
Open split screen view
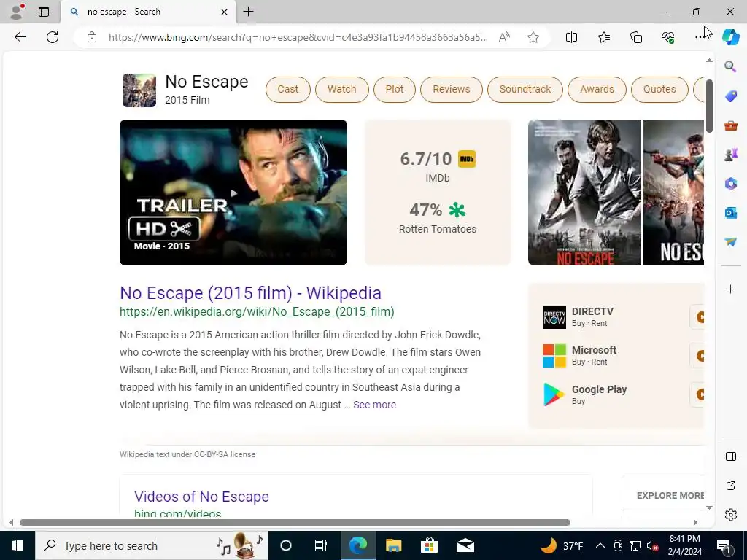pyautogui.click(x=571, y=37)
